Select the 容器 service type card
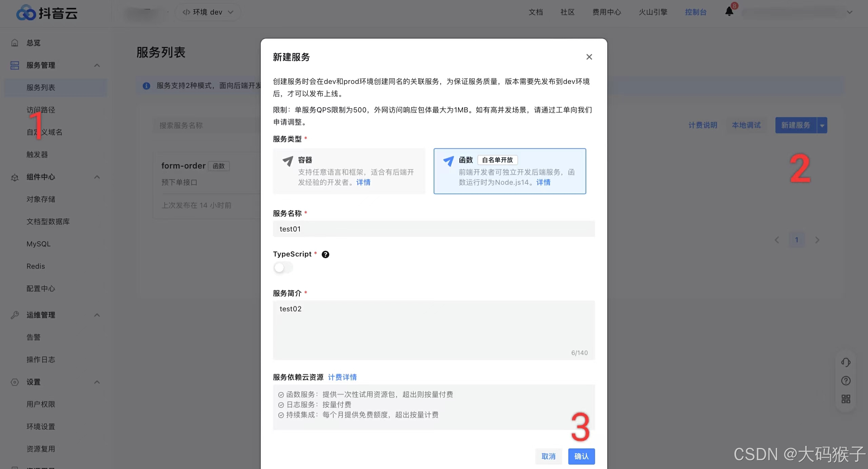868x469 pixels. click(x=349, y=171)
